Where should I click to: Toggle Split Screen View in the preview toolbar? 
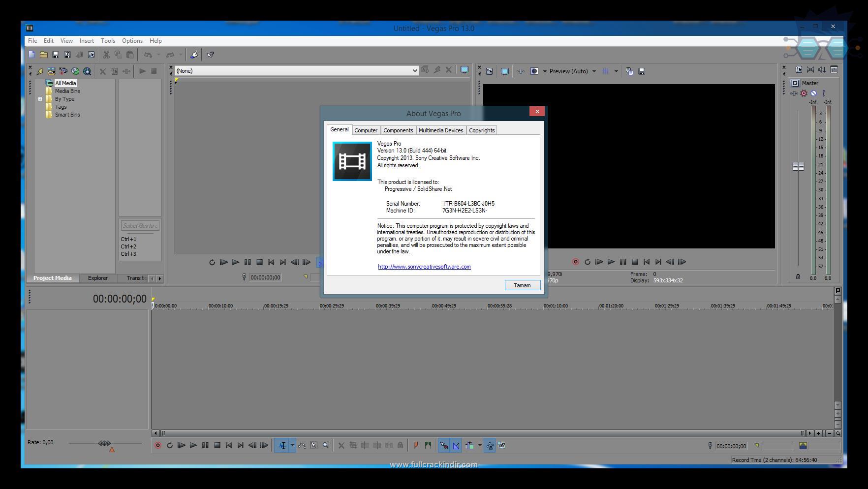(534, 71)
